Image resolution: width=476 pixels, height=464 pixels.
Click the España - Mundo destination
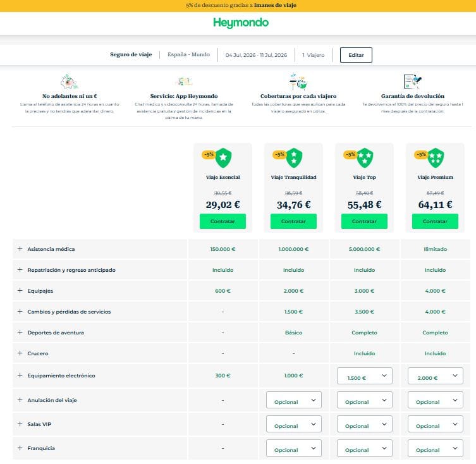coord(188,54)
